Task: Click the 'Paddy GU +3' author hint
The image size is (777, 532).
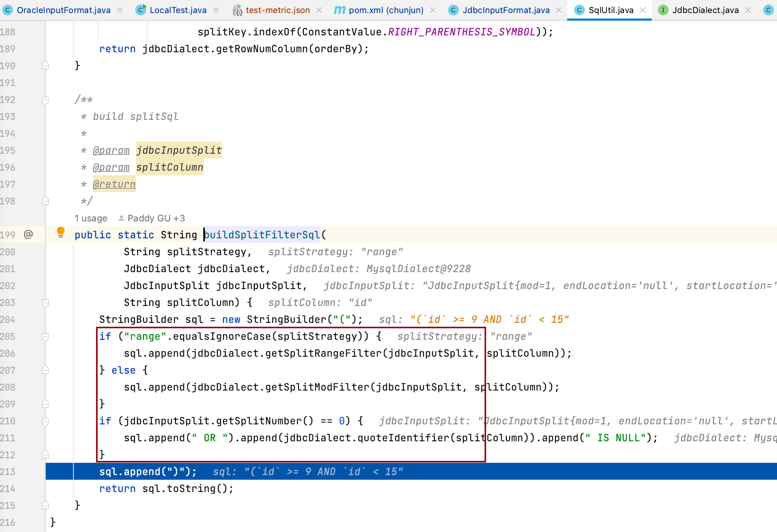Action: tap(156, 218)
